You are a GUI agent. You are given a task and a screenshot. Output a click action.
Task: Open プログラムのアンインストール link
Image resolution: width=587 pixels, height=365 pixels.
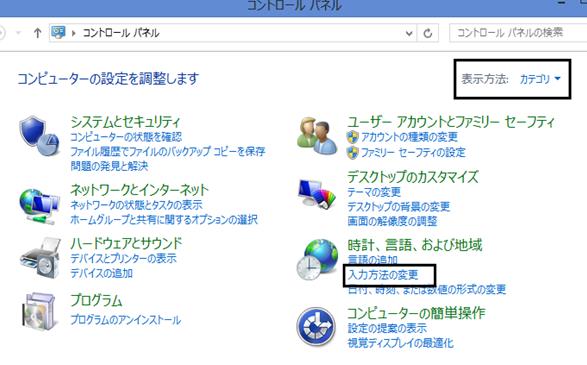pyautogui.click(x=126, y=320)
